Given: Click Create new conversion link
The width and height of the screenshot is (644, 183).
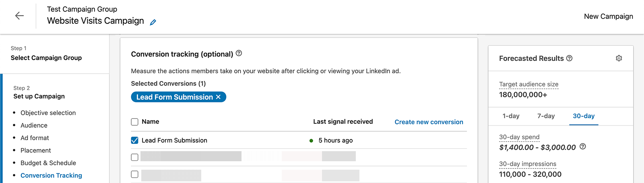Looking at the screenshot, I should (429, 122).
